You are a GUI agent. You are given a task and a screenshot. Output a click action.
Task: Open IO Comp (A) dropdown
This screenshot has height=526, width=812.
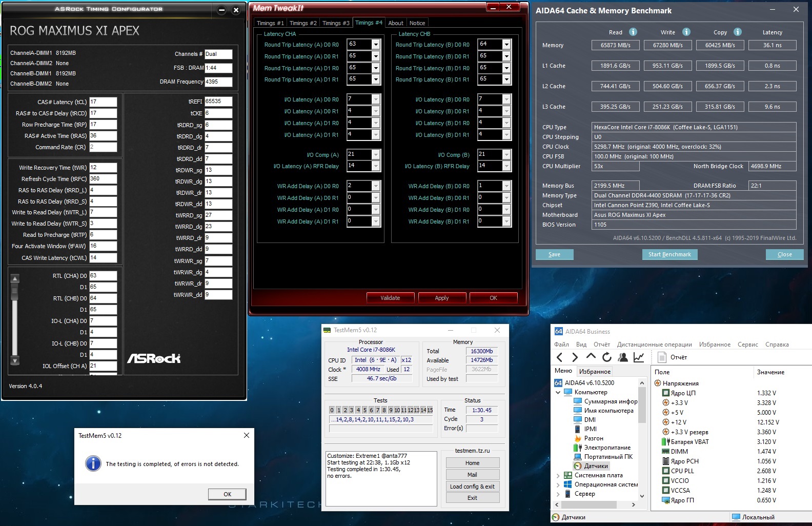tap(376, 155)
